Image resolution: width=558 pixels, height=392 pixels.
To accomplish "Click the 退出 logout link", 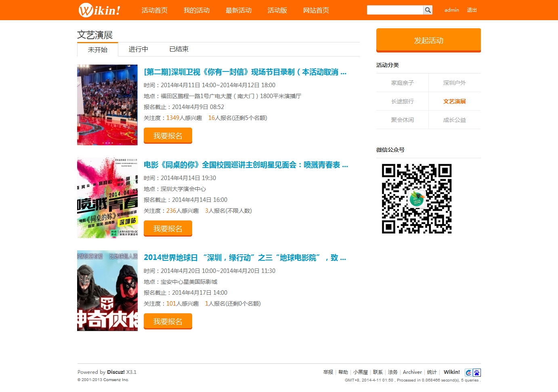I will (x=472, y=10).
